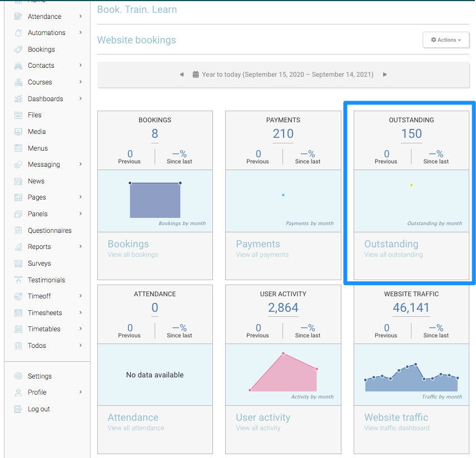Click the Settings gear icon
476x458 pixels.
pos(18,376)
